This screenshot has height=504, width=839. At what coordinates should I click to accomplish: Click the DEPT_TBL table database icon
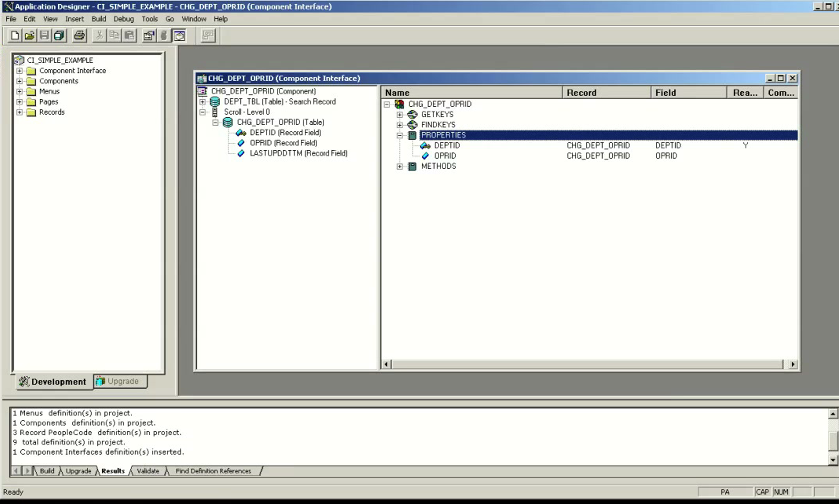[215, 101]
